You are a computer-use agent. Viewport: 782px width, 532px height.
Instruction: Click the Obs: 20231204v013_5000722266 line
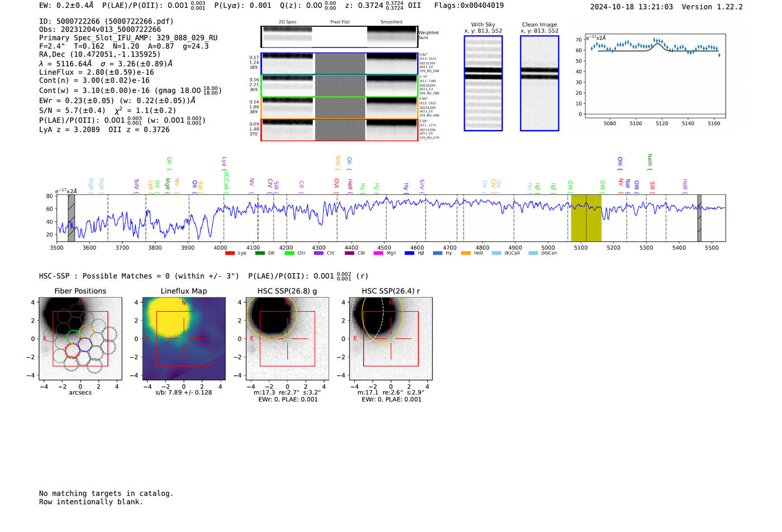[x=100, y=30]
